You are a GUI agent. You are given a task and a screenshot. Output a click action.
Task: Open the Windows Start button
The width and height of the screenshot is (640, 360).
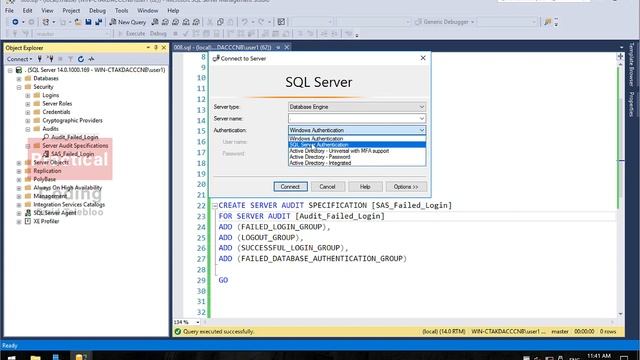[x=11, y=357]
